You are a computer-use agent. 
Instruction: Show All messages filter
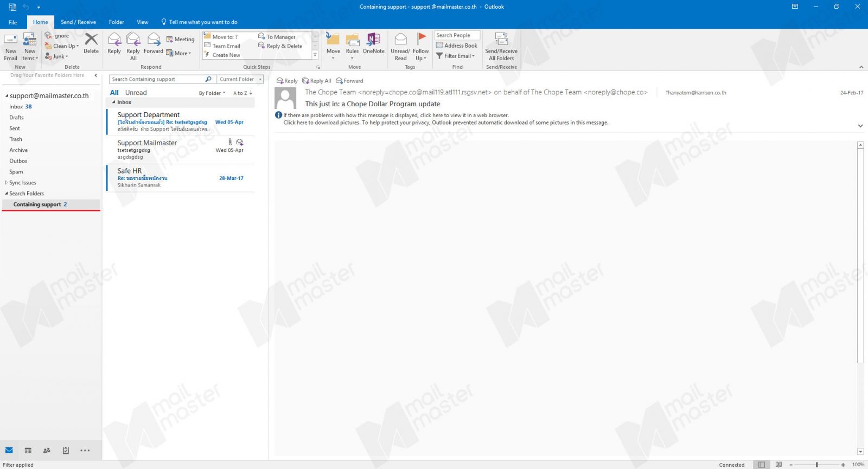click(114, 93)
